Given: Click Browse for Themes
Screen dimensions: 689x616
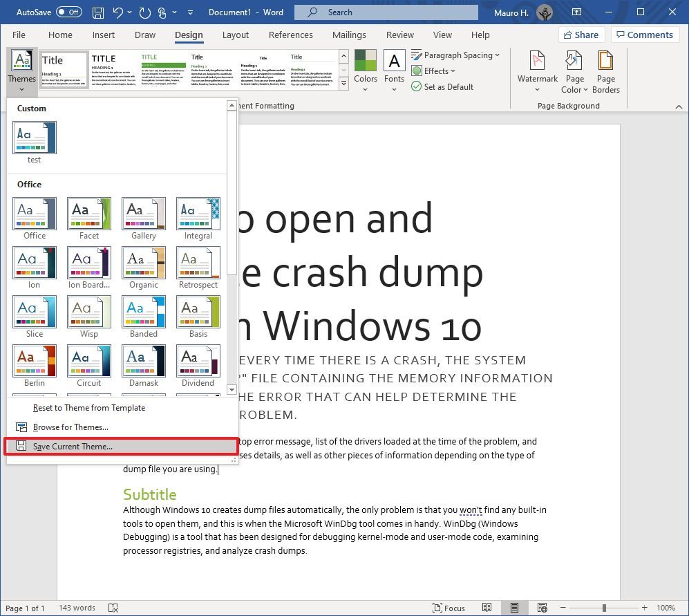Looking at the screenshot, I should (71, 427).
